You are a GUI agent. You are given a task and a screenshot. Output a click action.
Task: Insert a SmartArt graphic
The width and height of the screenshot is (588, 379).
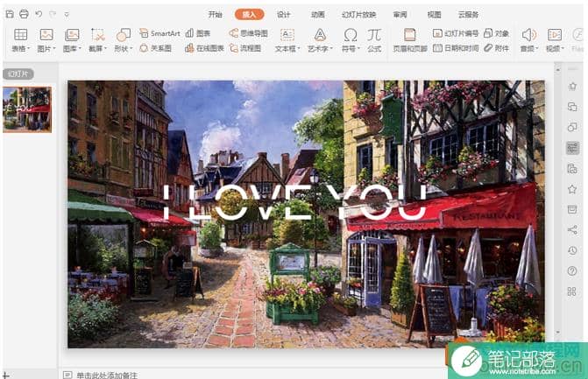tap(159, 33)
